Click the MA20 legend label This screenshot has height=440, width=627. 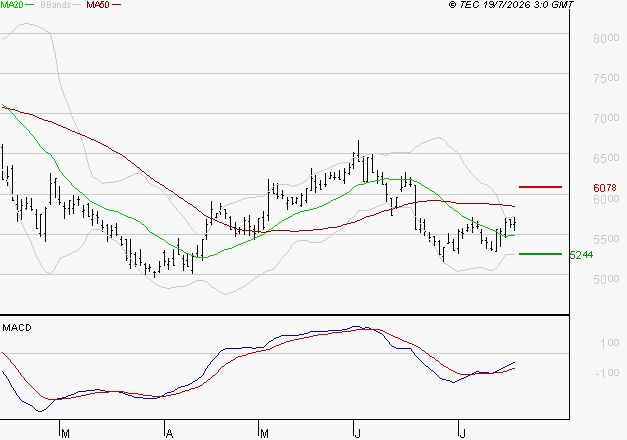click(12, 5)
